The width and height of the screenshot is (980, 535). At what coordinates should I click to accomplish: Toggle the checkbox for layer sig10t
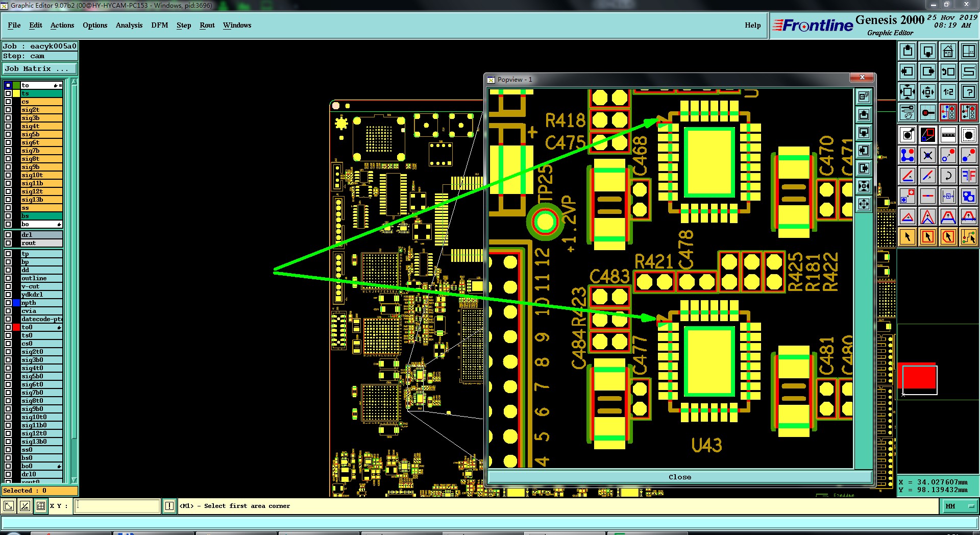8,175
